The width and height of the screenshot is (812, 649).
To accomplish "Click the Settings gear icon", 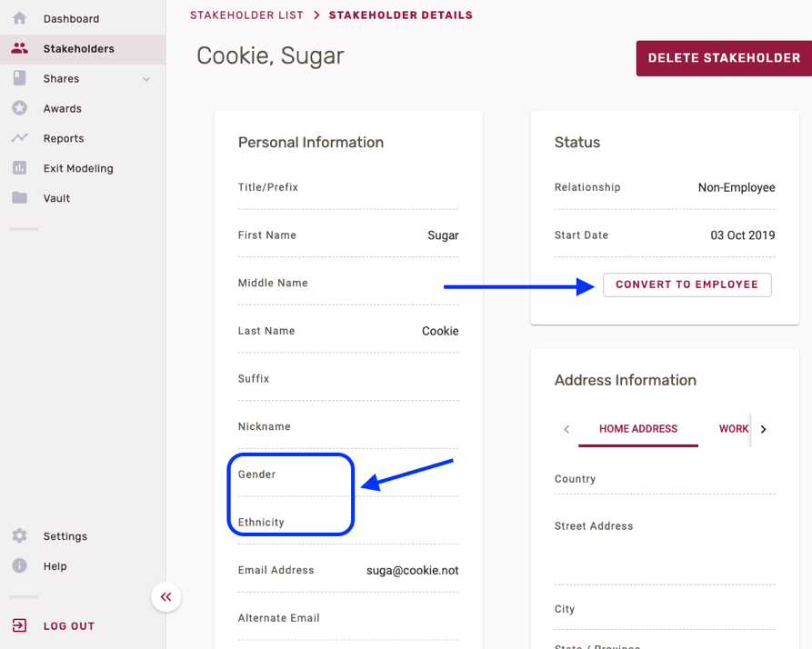I will pyautogui.click(x=19, y=536).
